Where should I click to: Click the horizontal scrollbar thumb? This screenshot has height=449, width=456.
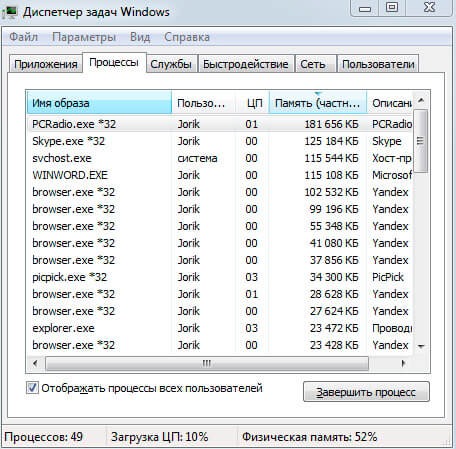click(x=207, y=363)
